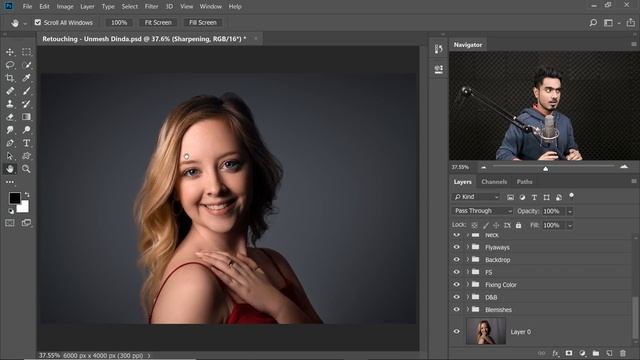Select the Hand tool in toolbar
The width and height of the screenshot is (640, 360).
tap(10, 169)
